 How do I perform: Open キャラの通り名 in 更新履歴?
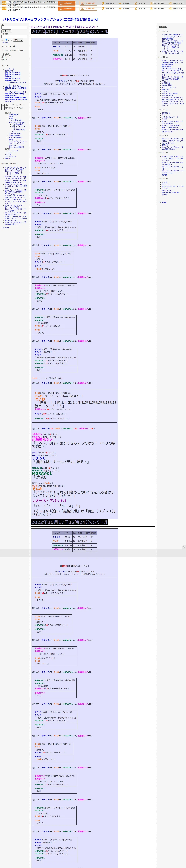click(x=167, y=95)
